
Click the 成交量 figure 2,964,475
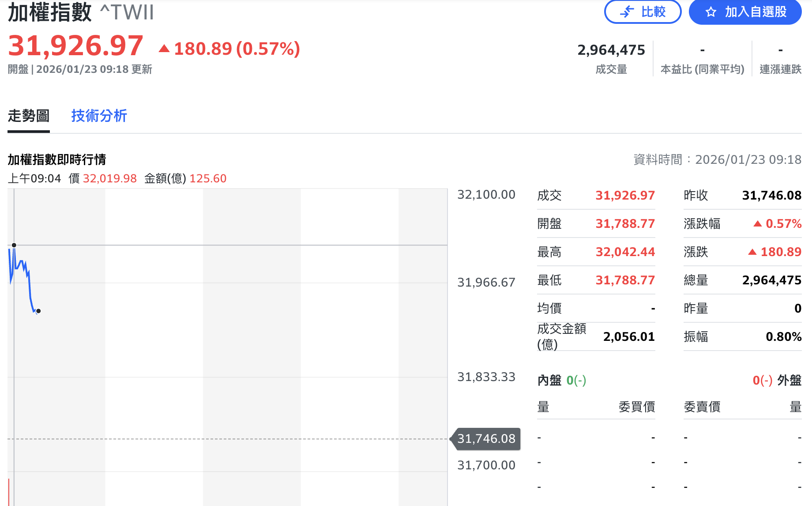point(611,50)
